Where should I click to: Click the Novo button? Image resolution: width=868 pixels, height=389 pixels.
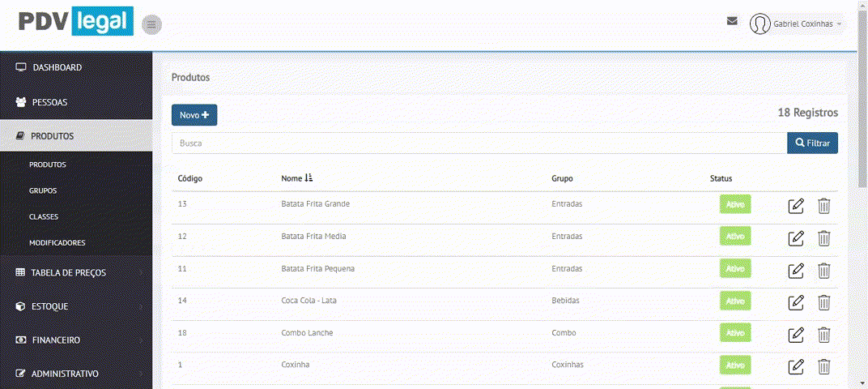194,115
